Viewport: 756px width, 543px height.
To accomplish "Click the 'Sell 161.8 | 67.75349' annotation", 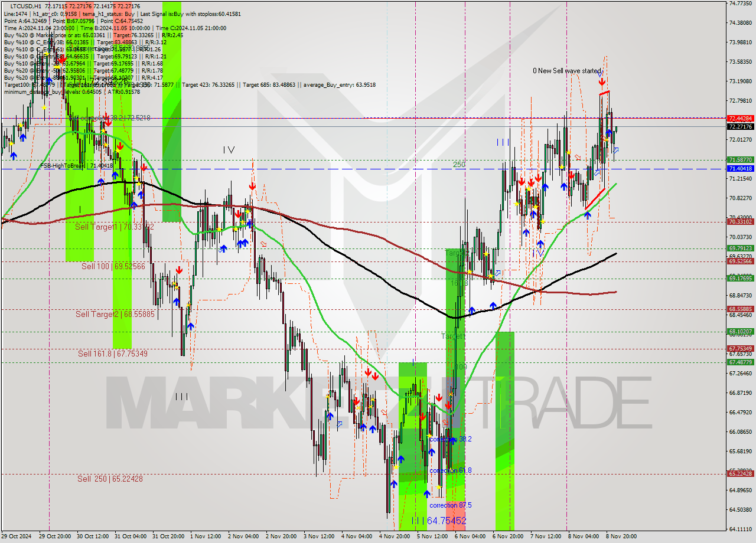I will (x=113, y=354).
